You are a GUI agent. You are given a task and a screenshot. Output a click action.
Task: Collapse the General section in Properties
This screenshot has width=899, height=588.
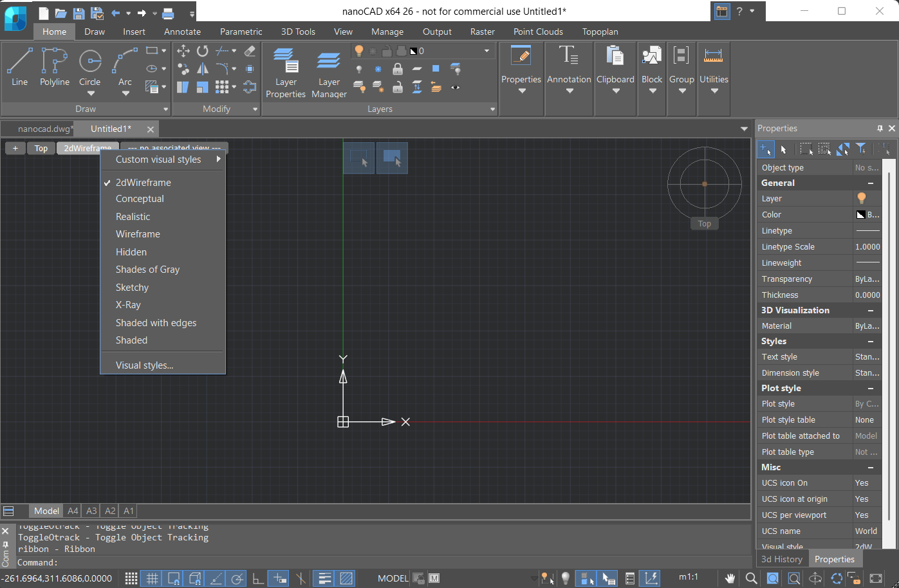(871, 183)
